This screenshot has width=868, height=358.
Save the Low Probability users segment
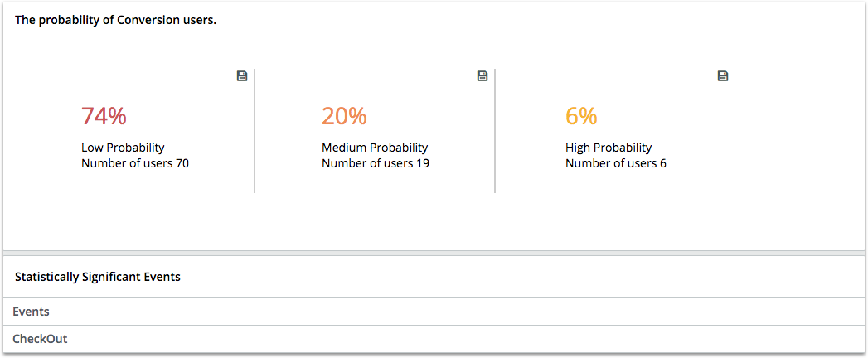click(x=242, y=76)
